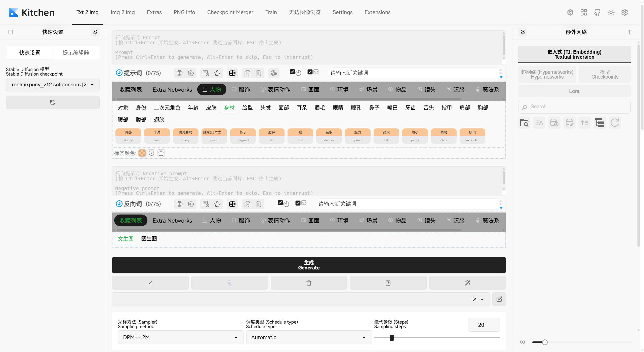Click the trash icon in the 反向词 toolbar
This screenshot has height=352, width=644.
coord(259,204)
